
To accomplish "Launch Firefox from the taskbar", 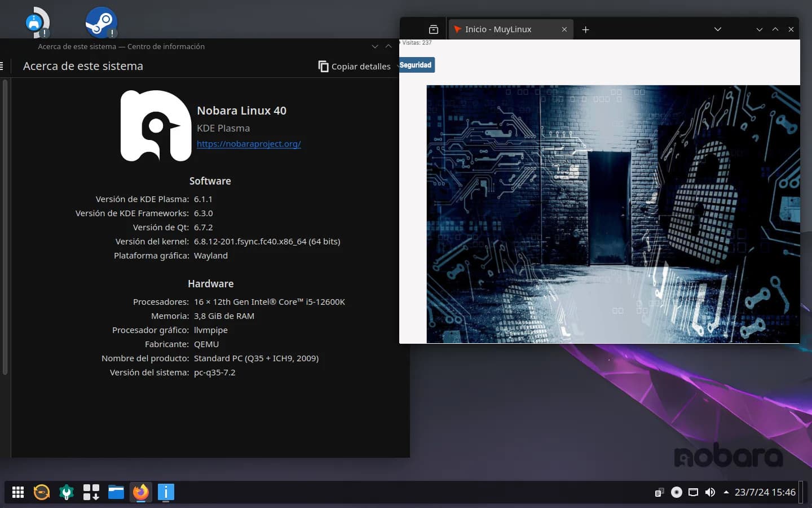I will click(140, 492).
